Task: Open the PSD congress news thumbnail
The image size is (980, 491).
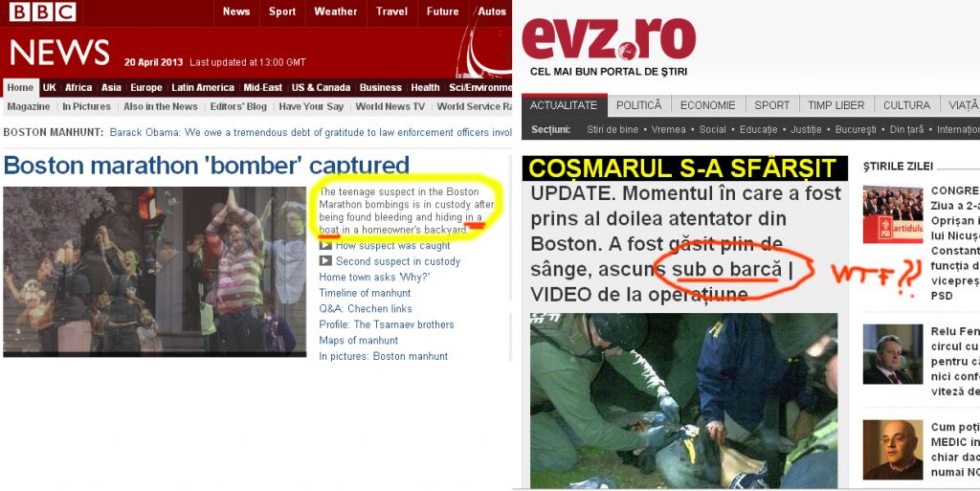Action: click(893, 213)
